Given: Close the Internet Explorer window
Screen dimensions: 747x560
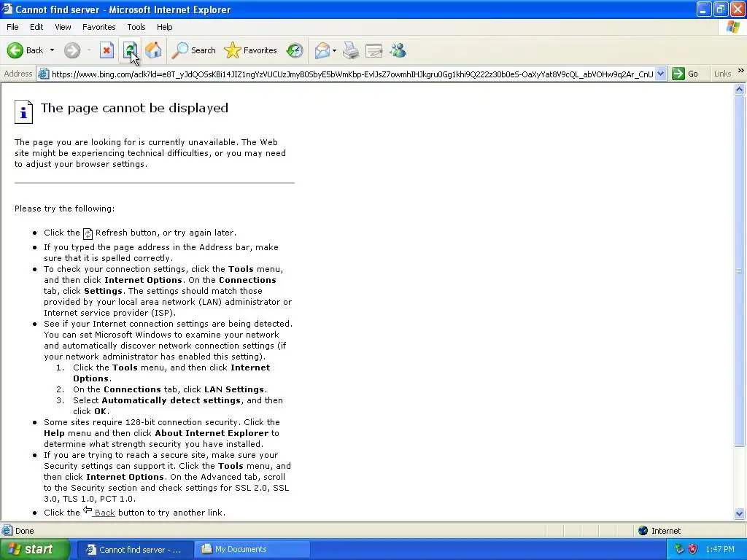Looking at the screenshot, I should (x=738, y=9).
